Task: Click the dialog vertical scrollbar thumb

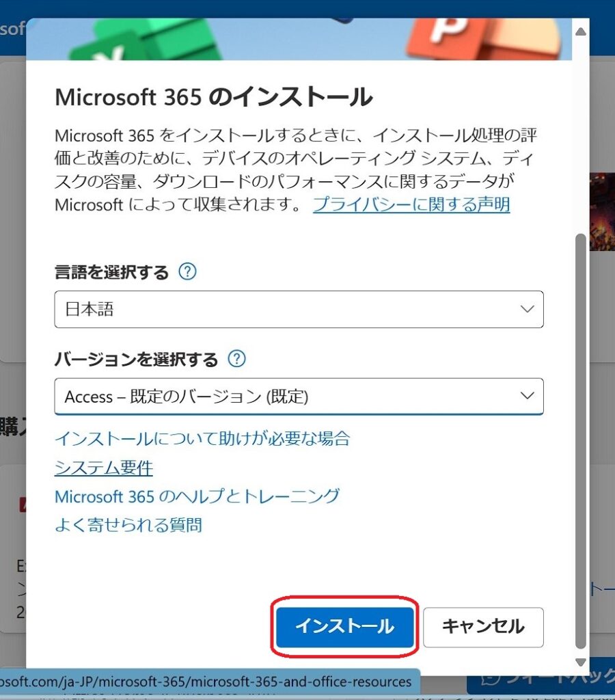Action: pos(581,441)
